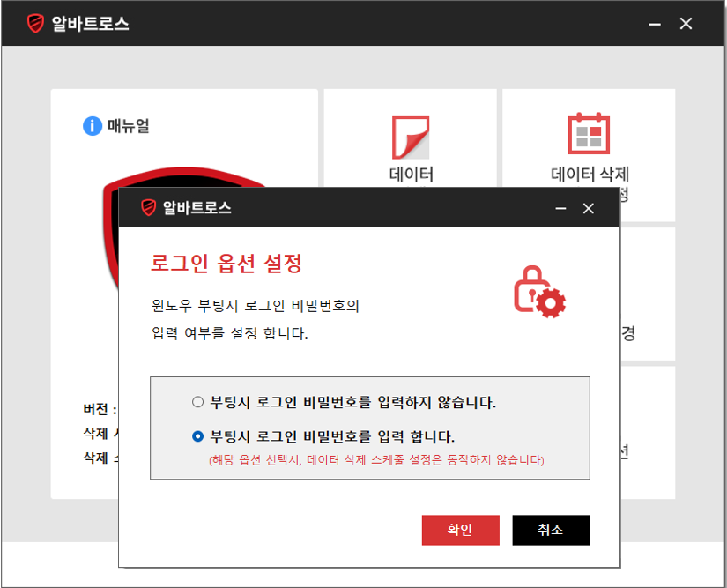This screenshot has width=727, height=588.
Task: Select radio 부팅시 로그인 비밀번호를 입력하지 않습니다
Action: pos(198,403)
